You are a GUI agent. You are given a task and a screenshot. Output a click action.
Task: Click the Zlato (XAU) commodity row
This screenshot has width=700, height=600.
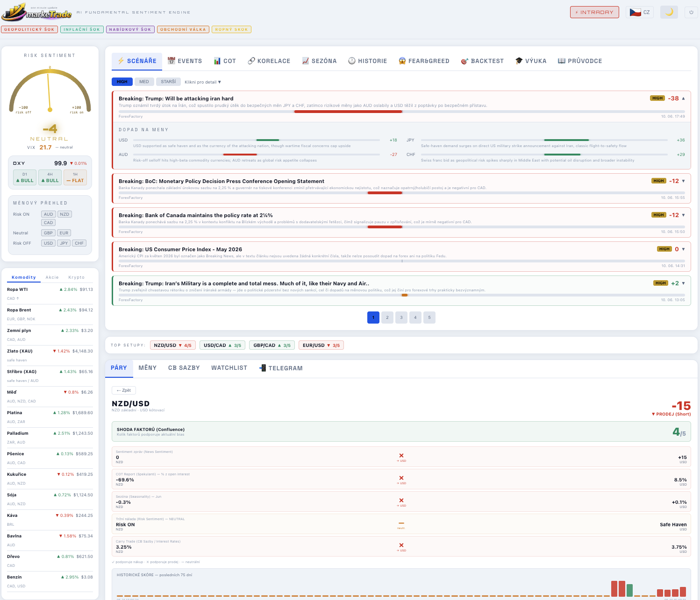pyautogui.click(x=50, y=355)
